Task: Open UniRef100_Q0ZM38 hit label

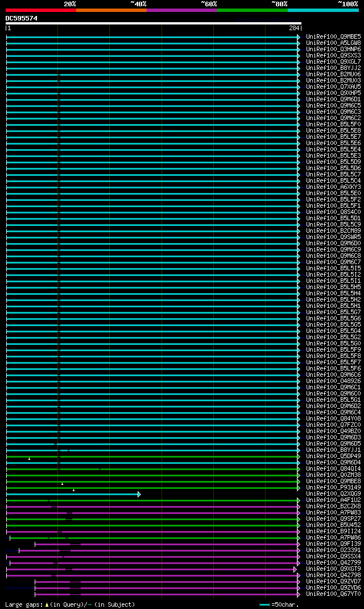Action: 333,475
